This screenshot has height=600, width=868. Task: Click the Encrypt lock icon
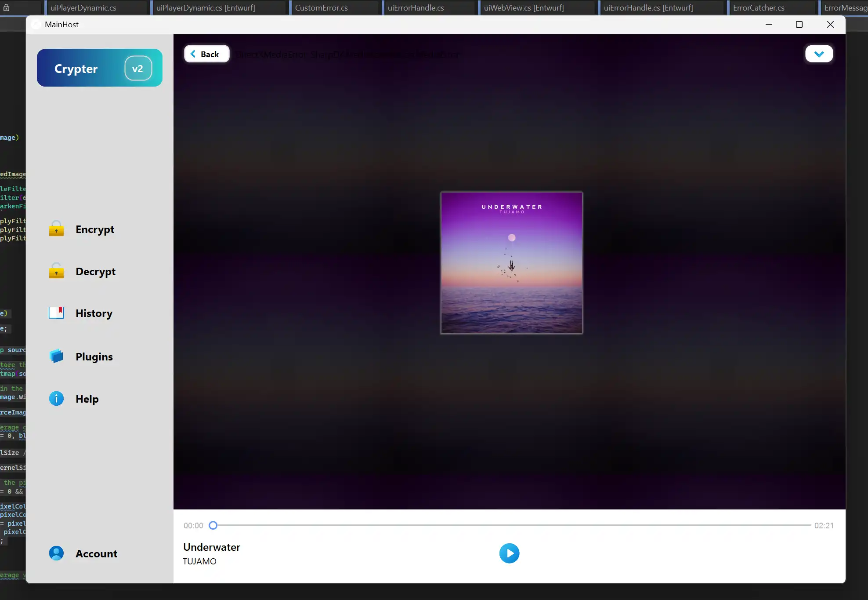click(56, 229)
